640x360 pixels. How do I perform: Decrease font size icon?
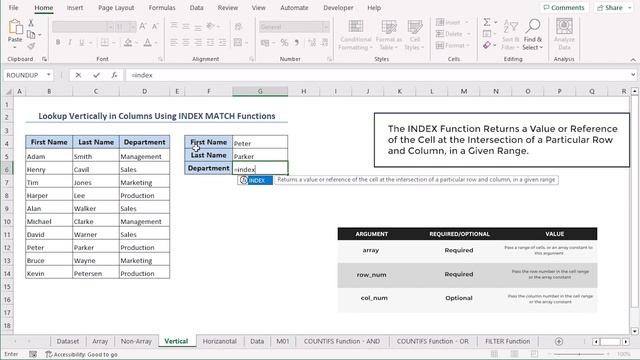[x=155, y=27]
